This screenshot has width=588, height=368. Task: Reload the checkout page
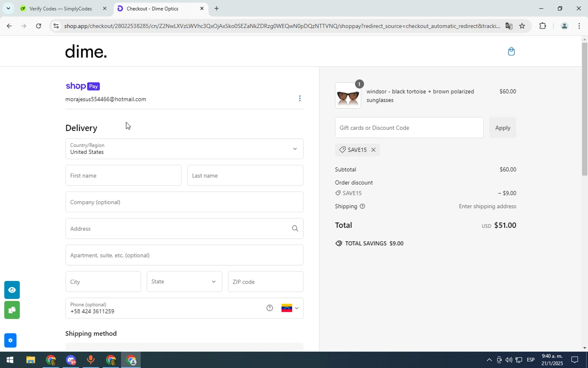[38, 26]
